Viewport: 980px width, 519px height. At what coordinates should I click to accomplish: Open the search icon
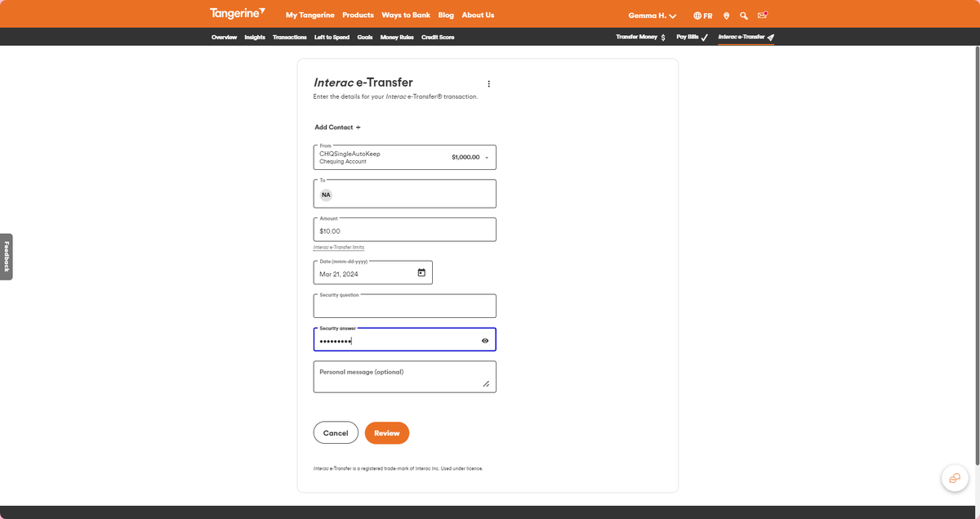(743, 15)
